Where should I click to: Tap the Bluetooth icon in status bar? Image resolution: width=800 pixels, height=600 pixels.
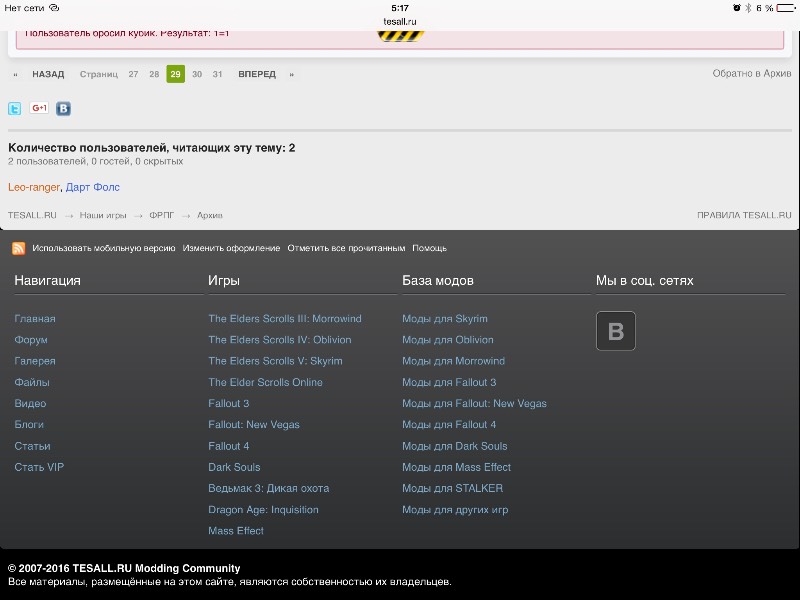point(748,8)
